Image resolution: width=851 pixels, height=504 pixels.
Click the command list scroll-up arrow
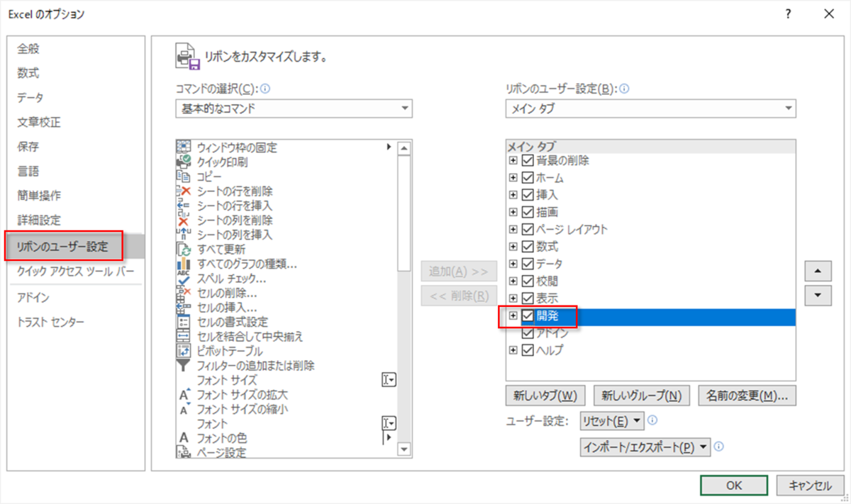tap(404, 149)
